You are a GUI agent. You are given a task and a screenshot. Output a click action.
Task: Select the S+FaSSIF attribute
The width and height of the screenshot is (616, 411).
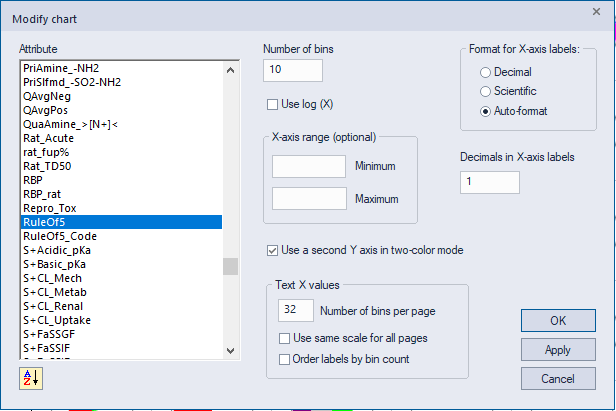121,348
